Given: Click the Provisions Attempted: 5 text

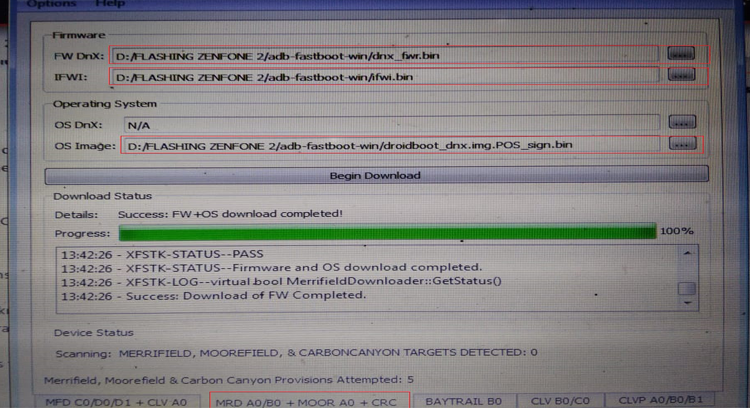Looking at the screenshot, I should click(229, 380).
